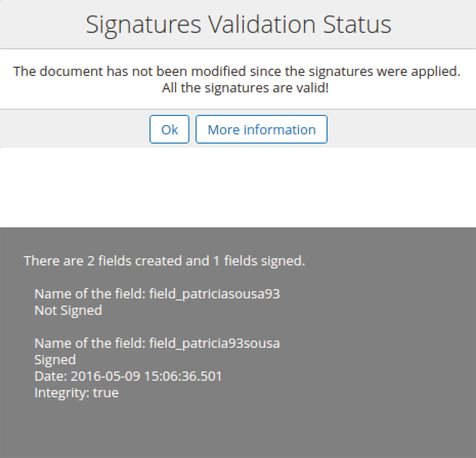Click the field_patricia93sousa field name
The image size is (476, 458).
pyautogui.click(x=214, y=343)
